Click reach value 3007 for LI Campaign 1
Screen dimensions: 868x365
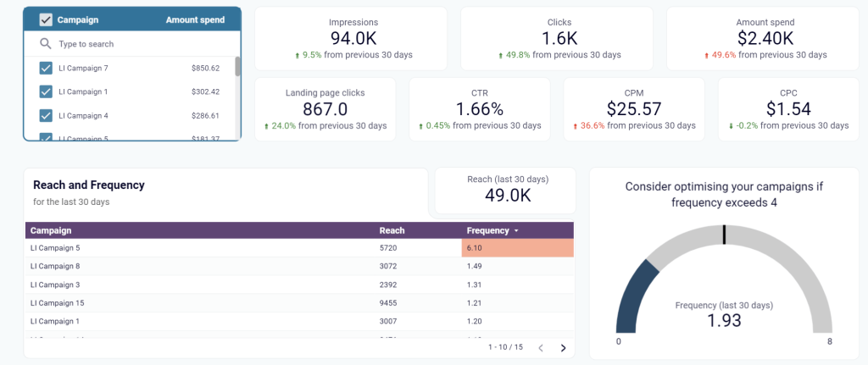(x=388, y=321)
